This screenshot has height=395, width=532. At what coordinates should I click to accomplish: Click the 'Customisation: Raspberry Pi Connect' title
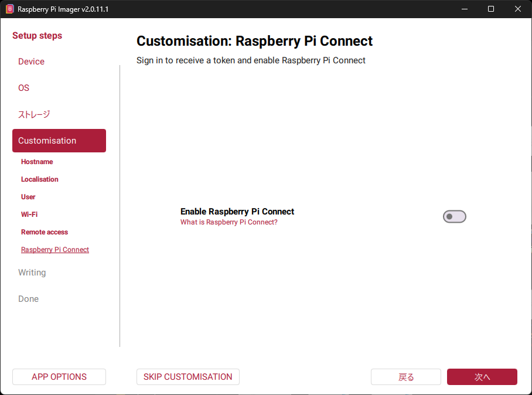point(254,41)
